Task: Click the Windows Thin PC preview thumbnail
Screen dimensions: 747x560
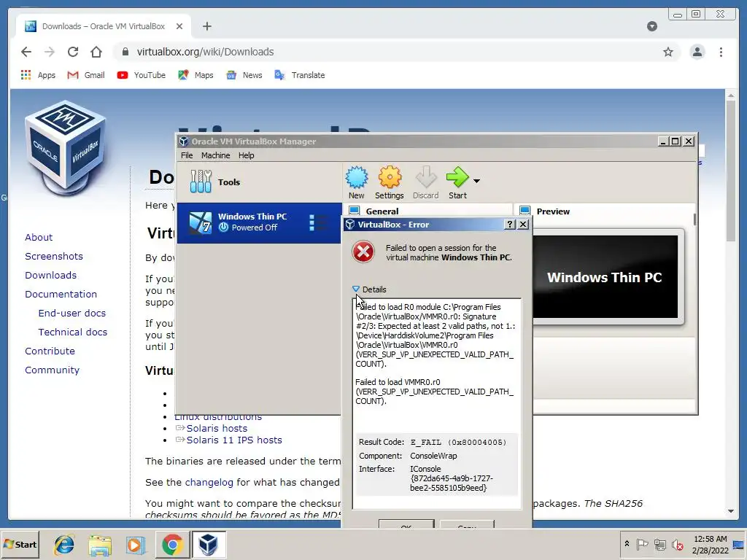Action: [x=605, y=276]
